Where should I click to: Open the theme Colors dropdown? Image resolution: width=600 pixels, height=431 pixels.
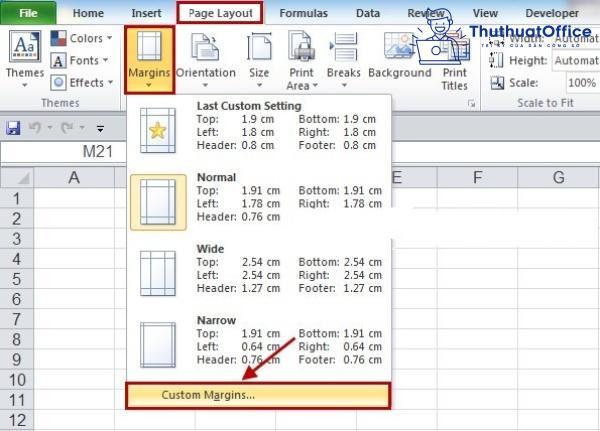coord(81,38)
